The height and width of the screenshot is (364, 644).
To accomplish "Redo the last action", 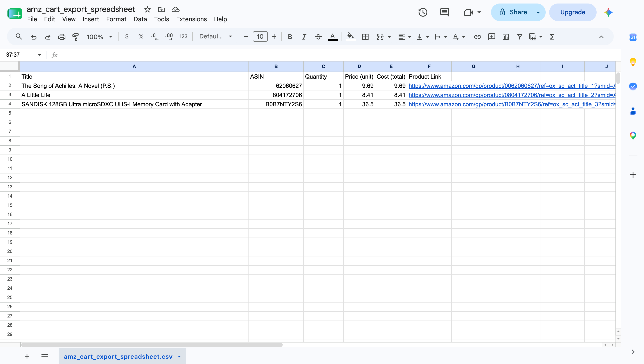I will point(47,37).
